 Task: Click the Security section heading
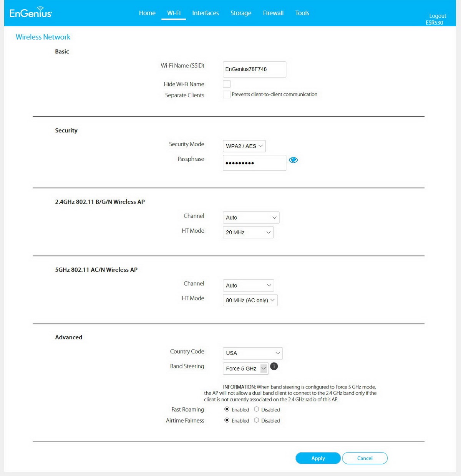coord(66,131)
